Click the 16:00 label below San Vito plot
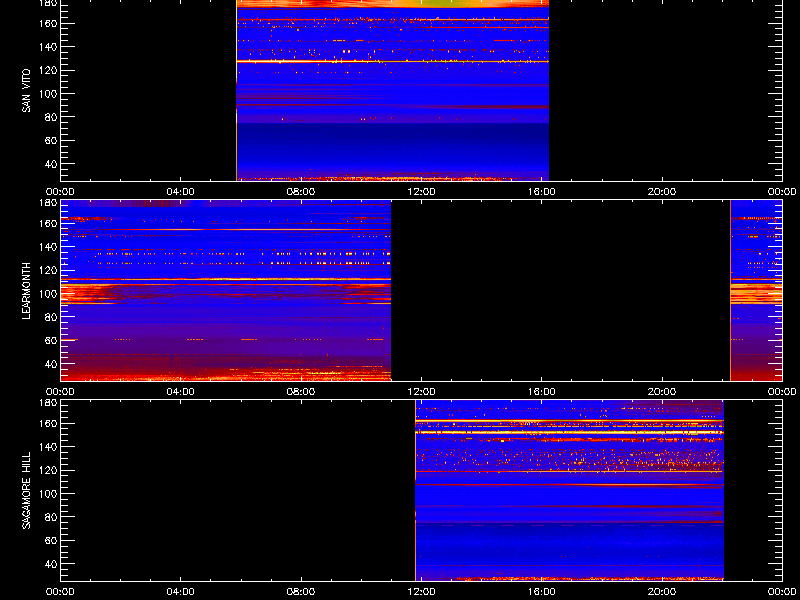Viewport: 800px width, 600px height. pos(542,192)
